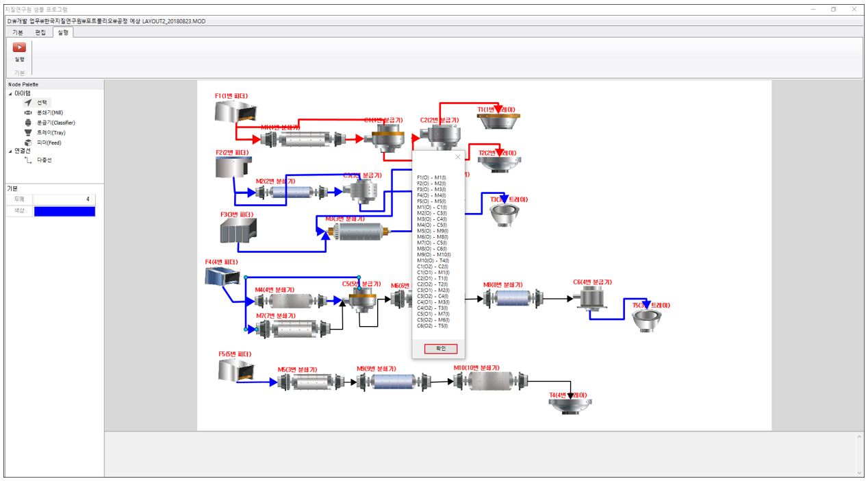Pick the 다중선 polyline connector tool
The height and width of the screenshot is (481, 868).
[x=38, y=160]
